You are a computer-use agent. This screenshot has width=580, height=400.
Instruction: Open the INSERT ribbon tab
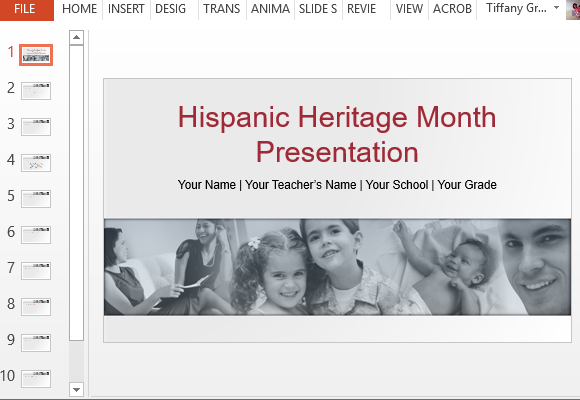point(126,9)
